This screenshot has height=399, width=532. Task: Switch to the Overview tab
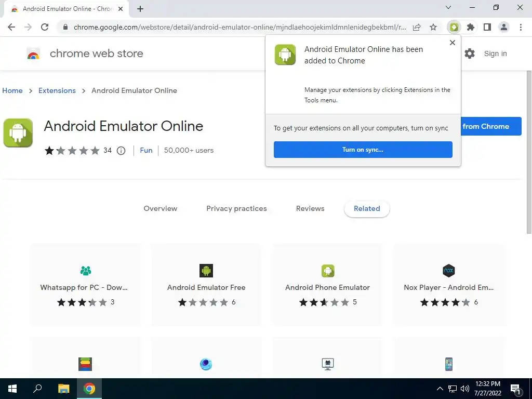[160, 209]
